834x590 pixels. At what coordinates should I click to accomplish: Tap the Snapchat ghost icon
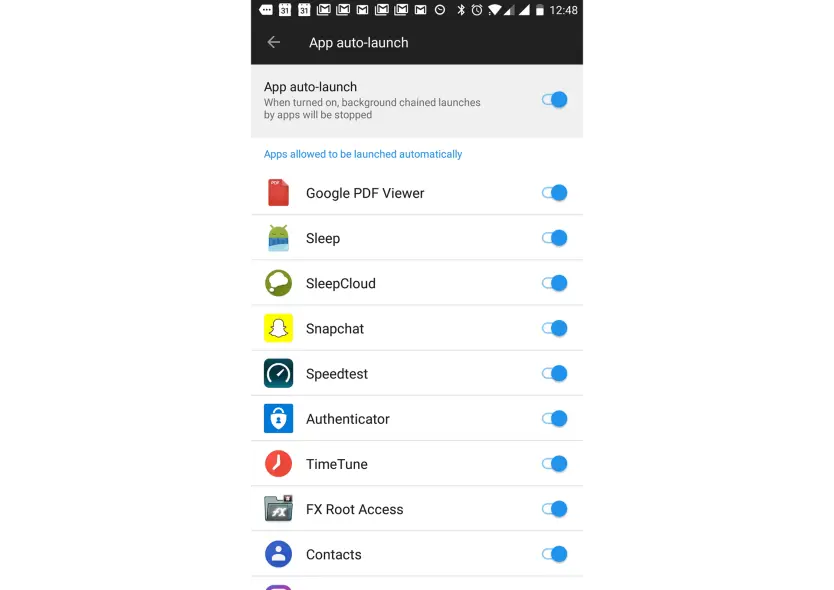278,328
